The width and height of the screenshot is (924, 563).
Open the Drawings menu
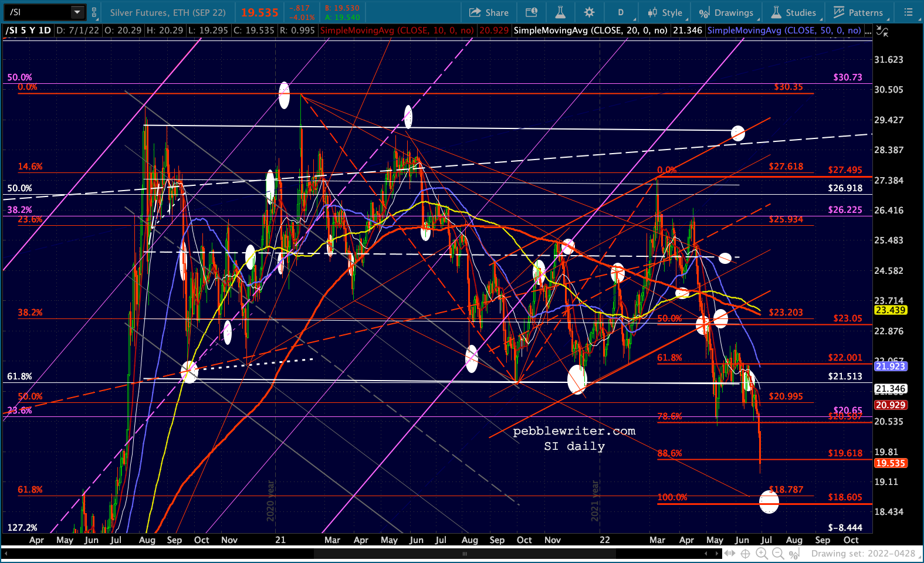click(726, 12)
